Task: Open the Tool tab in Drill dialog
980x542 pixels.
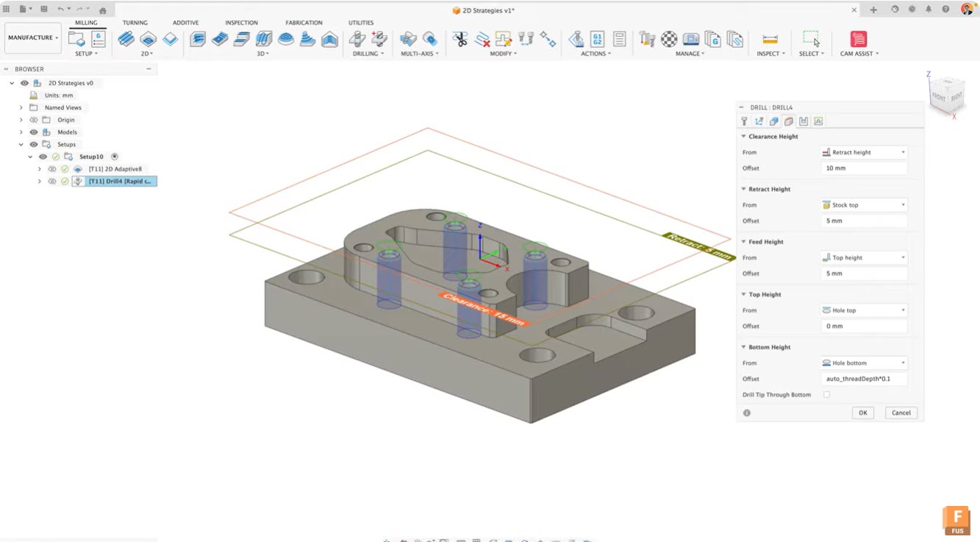Action: coord(744,121)
